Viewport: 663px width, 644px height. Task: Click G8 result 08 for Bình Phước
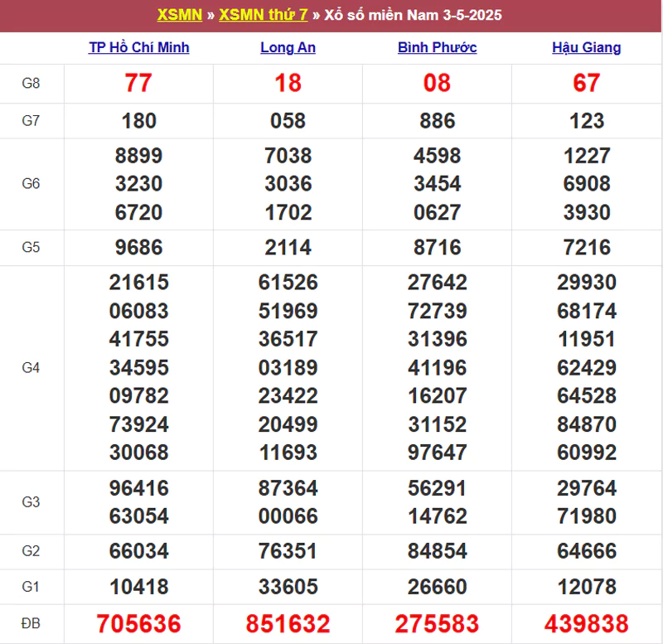pos(438,83)
